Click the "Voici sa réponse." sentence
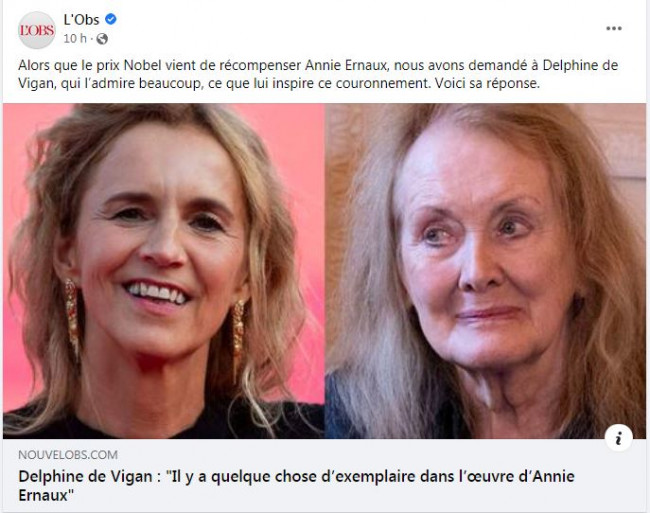Viewport: 650px width, 513px height. click(487, 83)
